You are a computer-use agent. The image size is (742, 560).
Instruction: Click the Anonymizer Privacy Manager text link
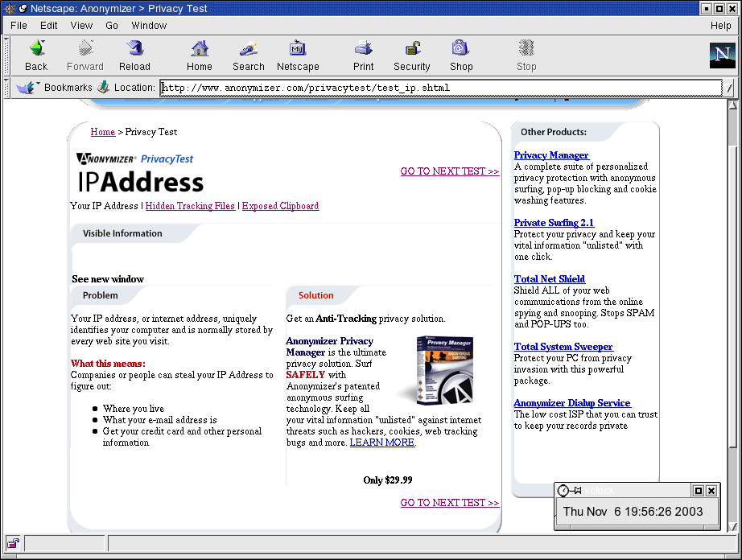(330, 347)
